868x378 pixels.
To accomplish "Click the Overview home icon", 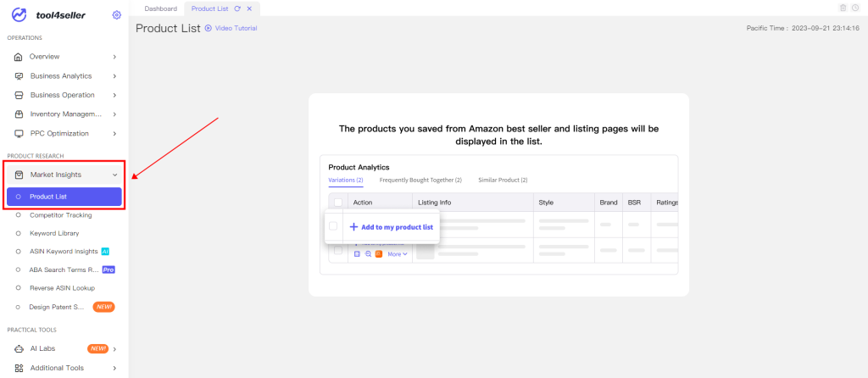I will tap(19, 57).
